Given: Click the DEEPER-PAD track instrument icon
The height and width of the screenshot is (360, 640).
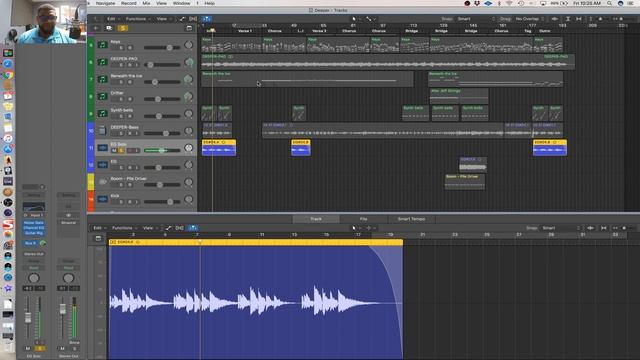Looking at the screenshot, I should pyautogui.click(x=102, y=62).
